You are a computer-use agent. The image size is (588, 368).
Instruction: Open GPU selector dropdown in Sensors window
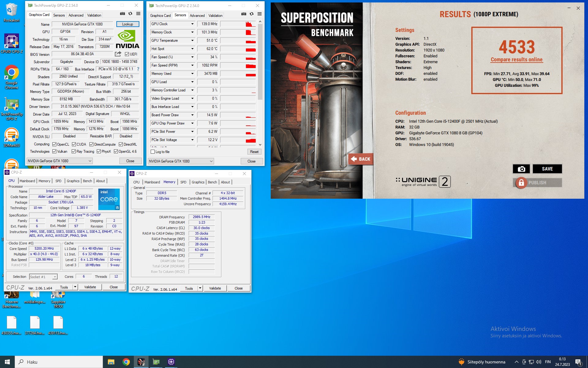181,161
